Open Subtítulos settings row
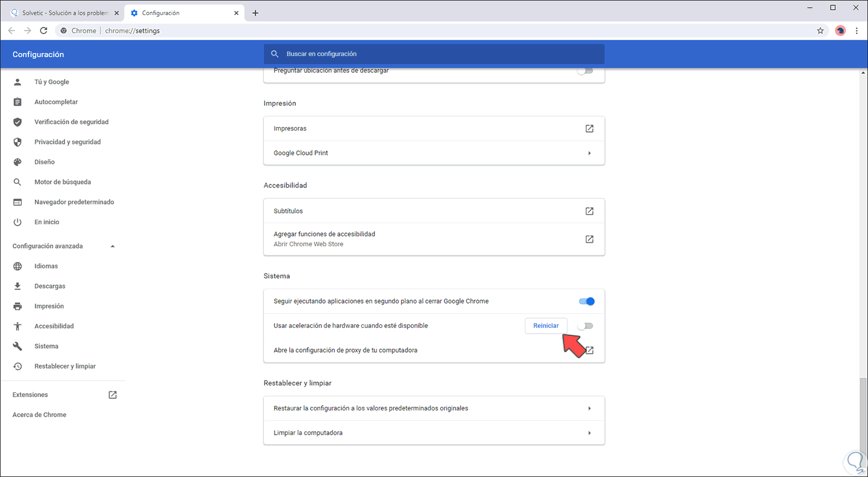The width and height of the screenshot is (868, 477). [x=434, y=211]
